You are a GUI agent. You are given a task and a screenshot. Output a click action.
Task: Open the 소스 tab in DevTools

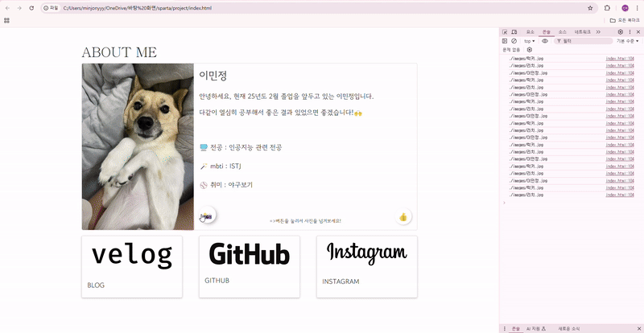pyautogui.click(x=562, y=31)
